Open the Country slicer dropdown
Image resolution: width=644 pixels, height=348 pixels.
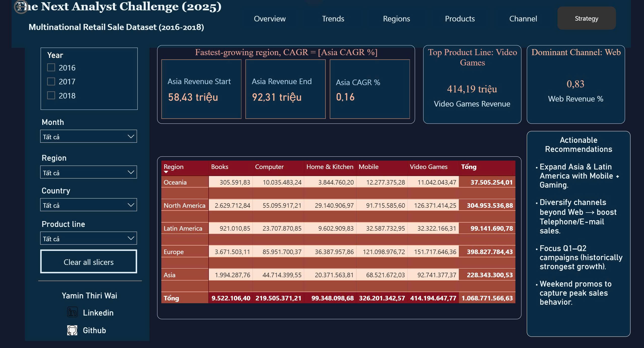click(x=88, y=205)
